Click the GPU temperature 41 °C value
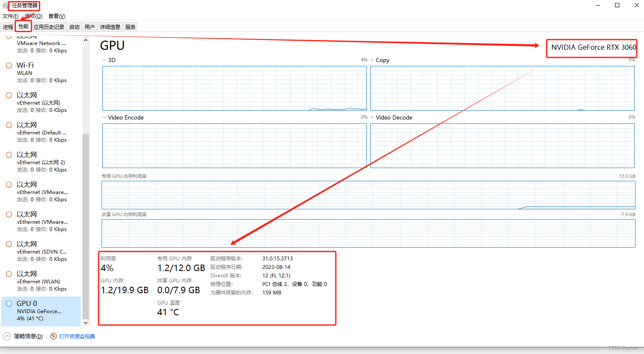The height and width of the screenshot is (354, 644). 168,312
